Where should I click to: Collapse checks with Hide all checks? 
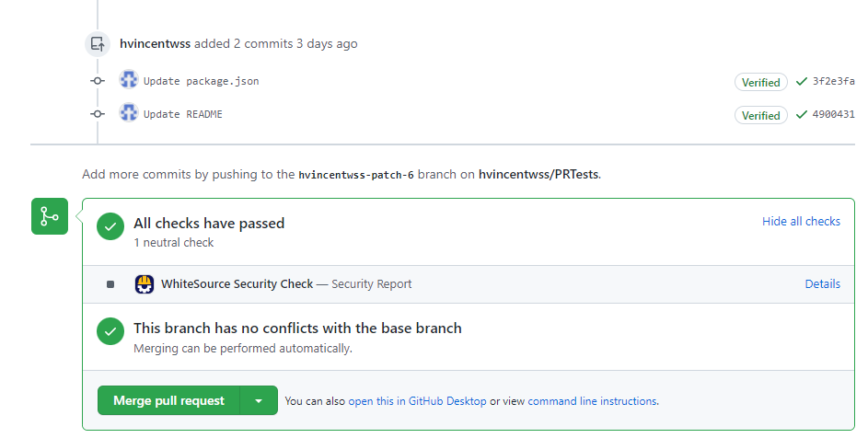pyautogui.click(x=801, y=222)
